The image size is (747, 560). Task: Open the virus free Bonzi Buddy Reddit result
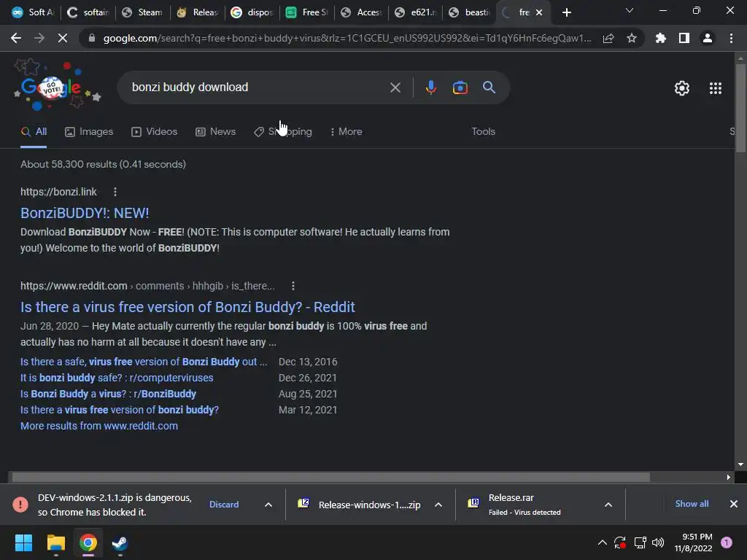[187, 307]
